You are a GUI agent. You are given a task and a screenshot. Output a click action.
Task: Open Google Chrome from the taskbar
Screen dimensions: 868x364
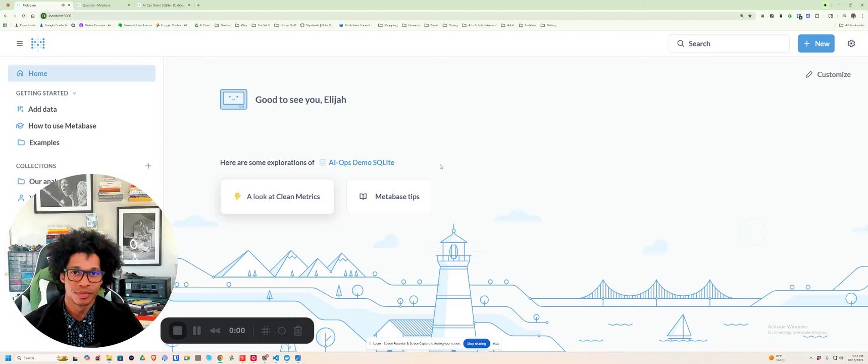[x=220, y=358]
